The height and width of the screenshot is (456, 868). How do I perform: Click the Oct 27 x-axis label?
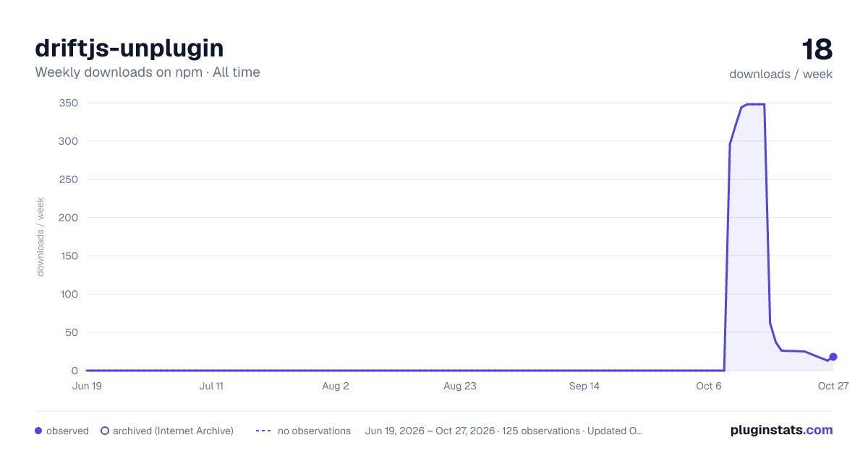(833, 386)
